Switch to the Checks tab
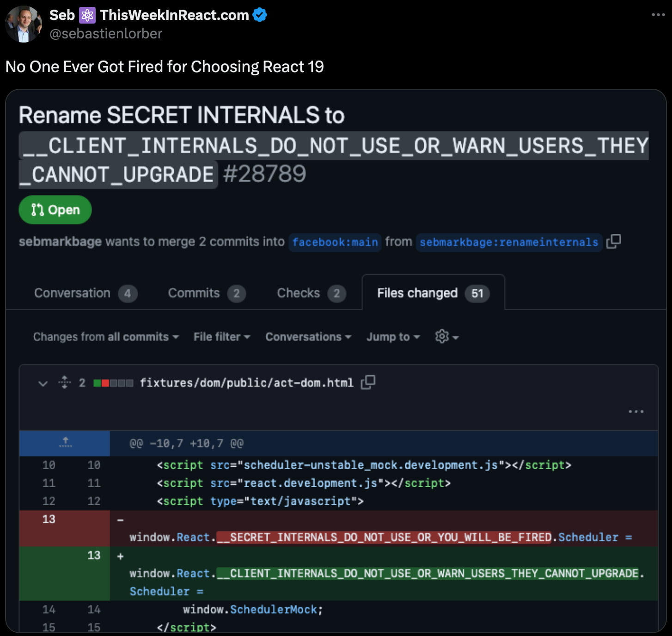Viewport: 672px width, 636px height. click(x=311, y=293)
